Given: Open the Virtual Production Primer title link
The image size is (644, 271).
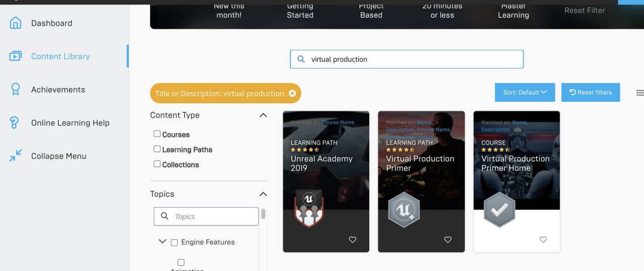Looking at the screenshot, I should [420, 163].
